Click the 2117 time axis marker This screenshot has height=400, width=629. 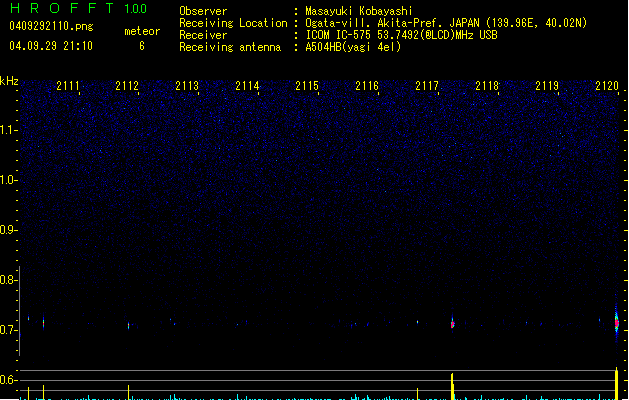coord(427,86)
